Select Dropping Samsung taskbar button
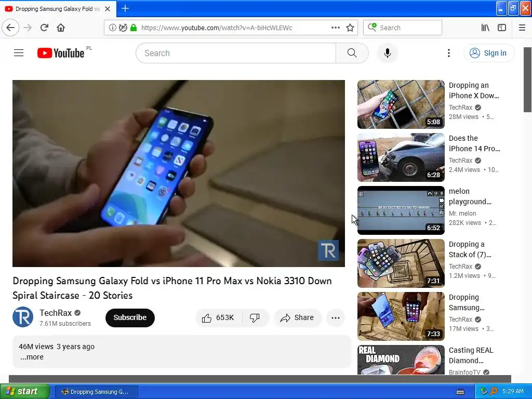The height and width of the screenshot is (399, 532). click(x=97, y=392)
